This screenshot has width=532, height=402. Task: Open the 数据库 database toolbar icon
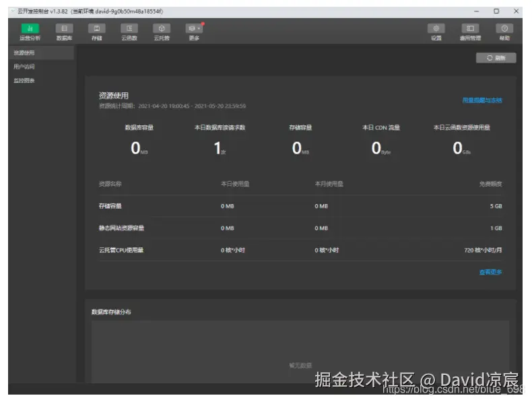point(64,28)
